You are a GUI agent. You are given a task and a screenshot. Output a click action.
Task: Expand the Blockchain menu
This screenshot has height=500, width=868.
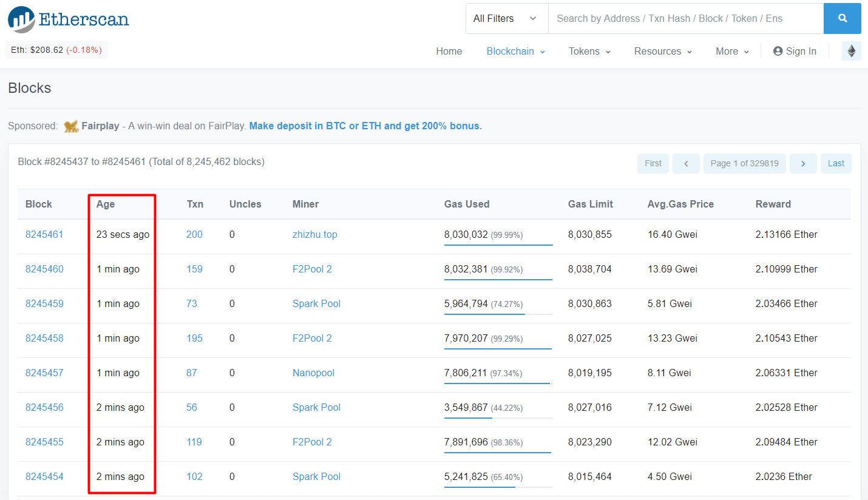click(515, 51)
